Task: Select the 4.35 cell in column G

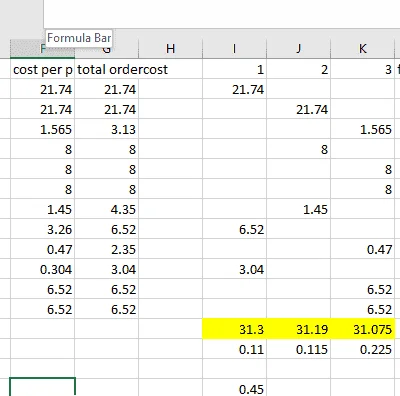Action: coord(106,209)
